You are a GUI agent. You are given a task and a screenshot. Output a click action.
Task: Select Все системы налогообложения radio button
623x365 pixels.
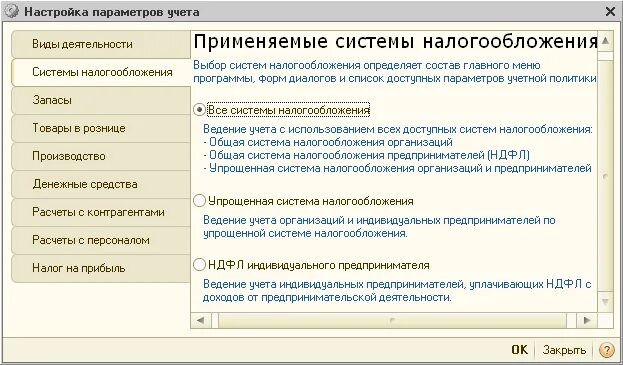pyautogui.click(x=199, y=110)
